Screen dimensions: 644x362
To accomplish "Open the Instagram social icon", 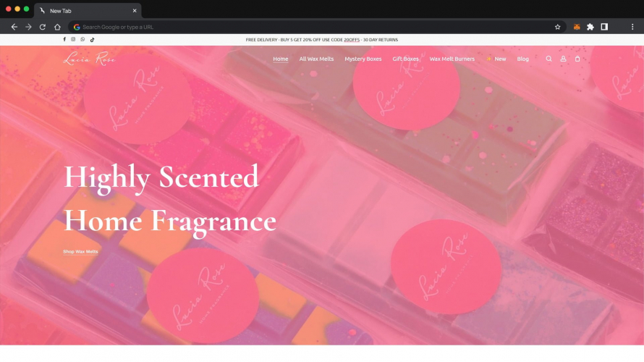I will tap(73, 39).
